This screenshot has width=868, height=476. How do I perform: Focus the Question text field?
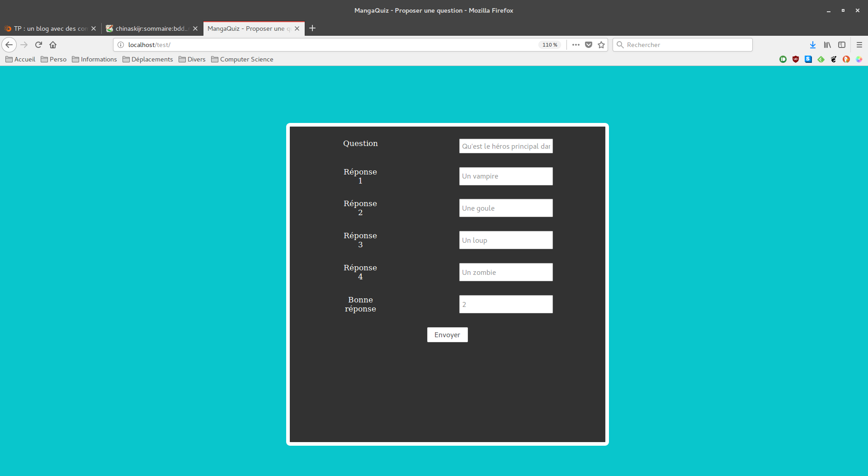pyautogui.click(x=505, y=146)
